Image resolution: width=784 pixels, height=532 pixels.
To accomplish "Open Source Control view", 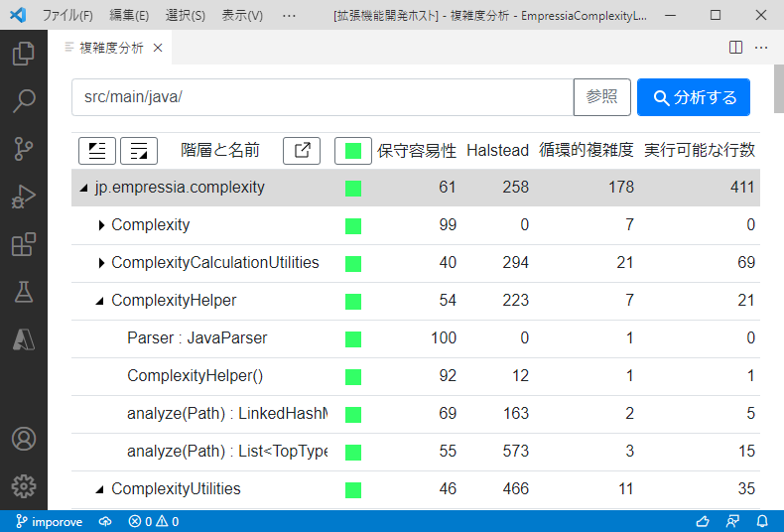I will [x=24, y=149].
